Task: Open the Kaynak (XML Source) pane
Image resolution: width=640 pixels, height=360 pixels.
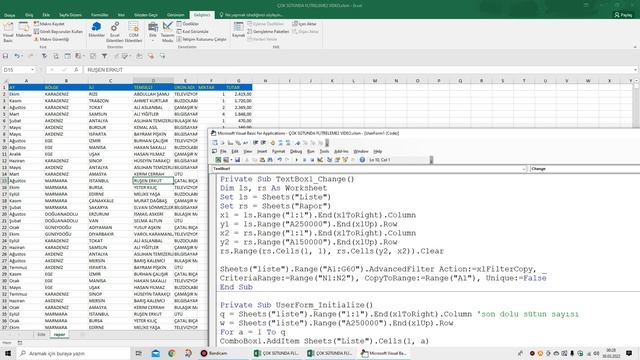Action: [238, 30]
